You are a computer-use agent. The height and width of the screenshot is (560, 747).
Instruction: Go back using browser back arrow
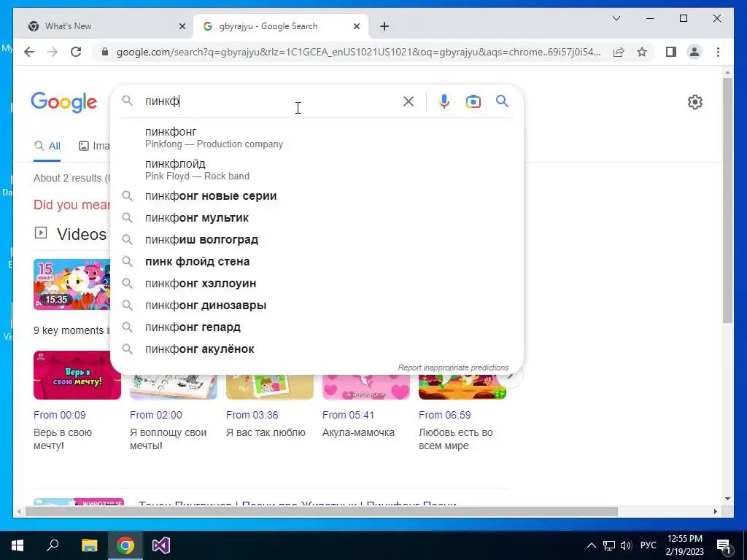[x=29, y=52]
